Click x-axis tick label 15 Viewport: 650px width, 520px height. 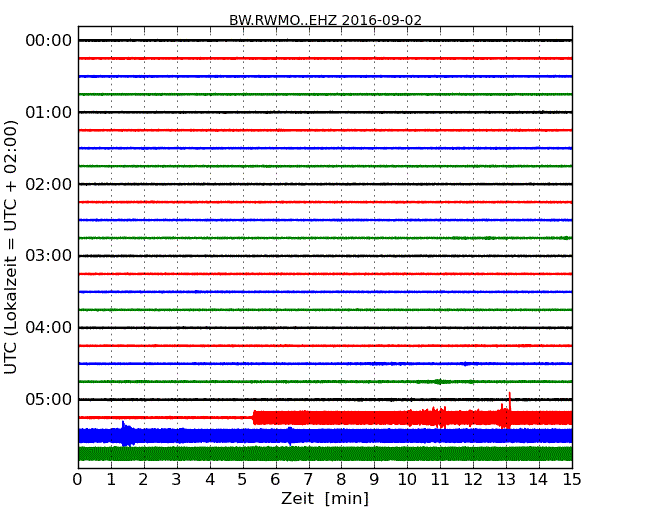pos(572,480)
